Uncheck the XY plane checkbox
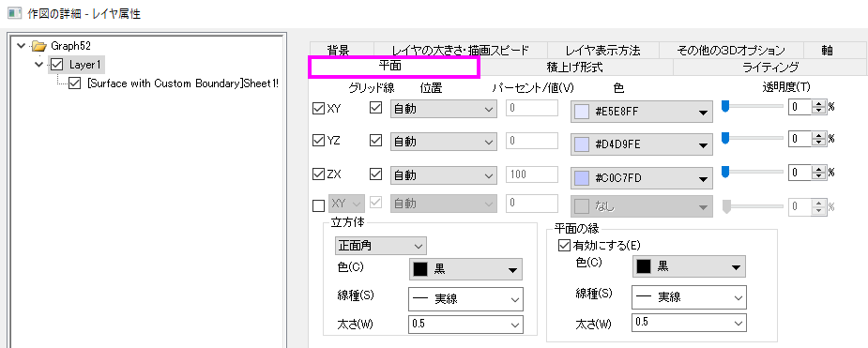868x348 pixels. tap(318, 109)
